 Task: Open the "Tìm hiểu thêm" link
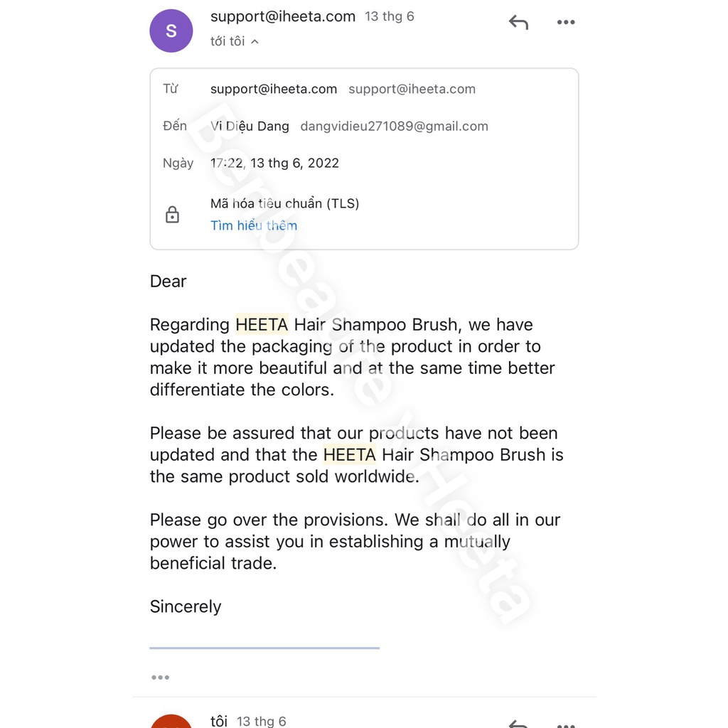254,225
